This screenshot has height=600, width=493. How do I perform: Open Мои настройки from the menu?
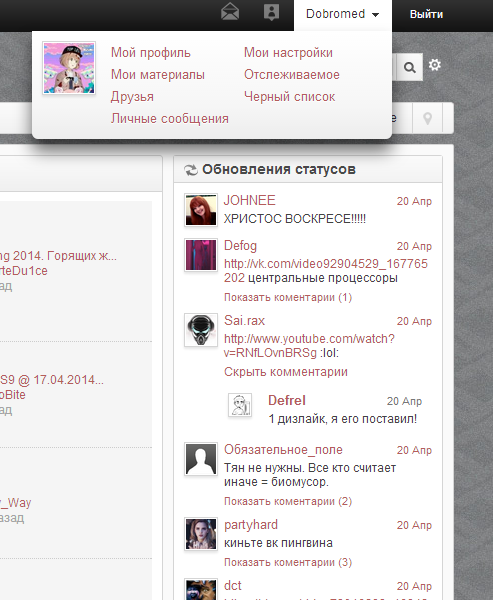288,52
